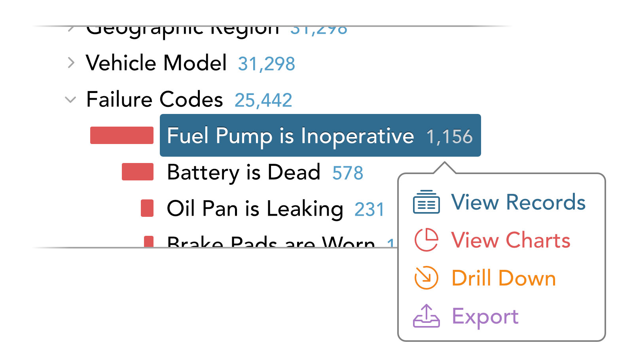Click the Drill Down arrow icon
Viewport: 633px width, 364px height.
pos(426,278)
